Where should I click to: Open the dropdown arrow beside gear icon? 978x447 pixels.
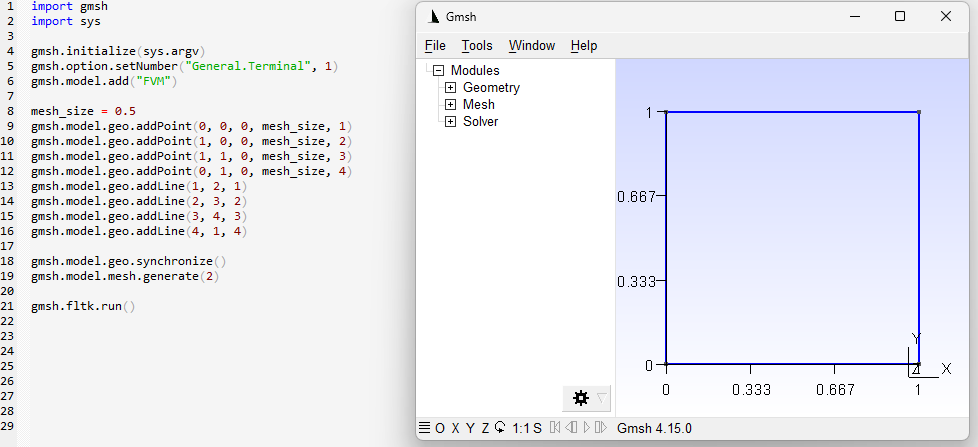tap(601, 398)
